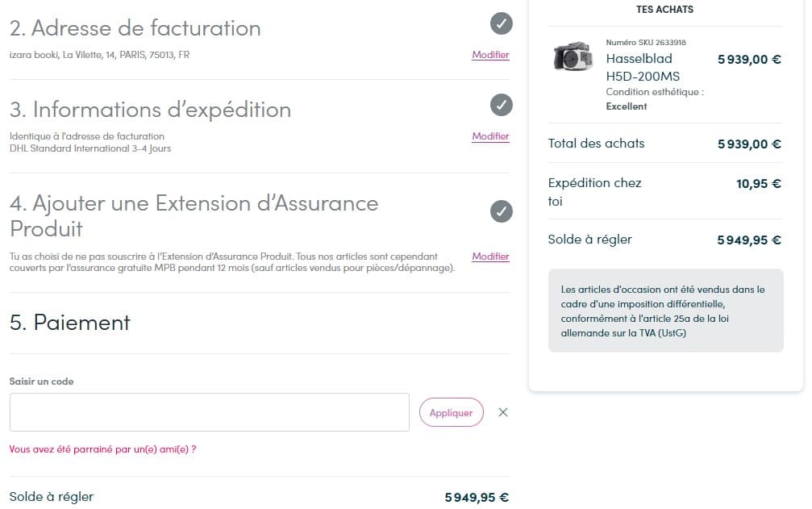812x509 pixels.
Task: Expand the 3. Informations d'expédition section
Action: [x=150, y=109]
